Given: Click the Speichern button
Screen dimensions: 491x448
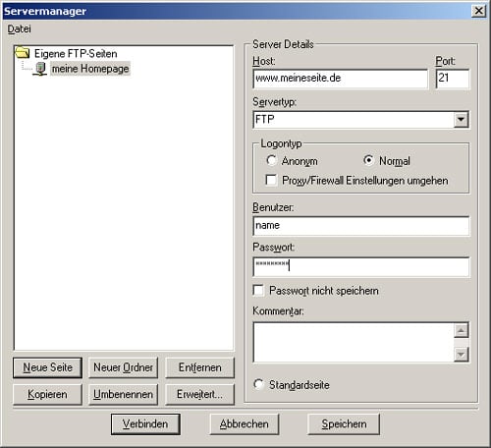Looking at the screenshot, I should pos(344,424).
